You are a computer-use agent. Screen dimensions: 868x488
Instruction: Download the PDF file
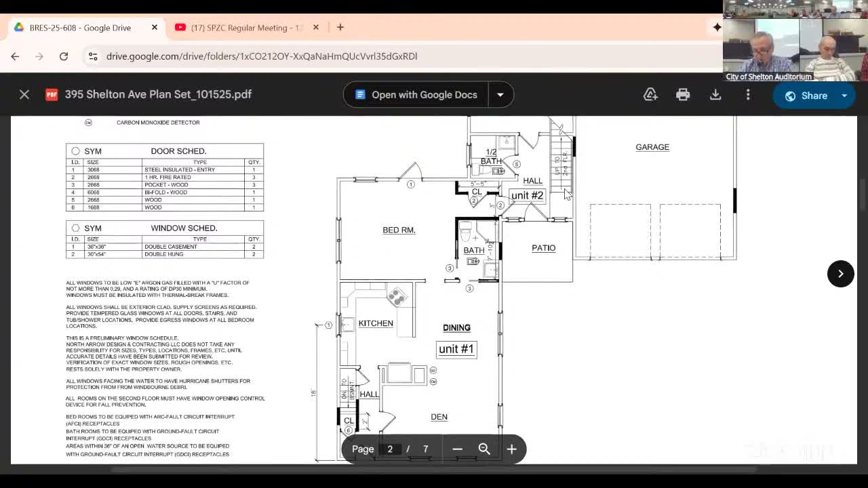[715, 95]
